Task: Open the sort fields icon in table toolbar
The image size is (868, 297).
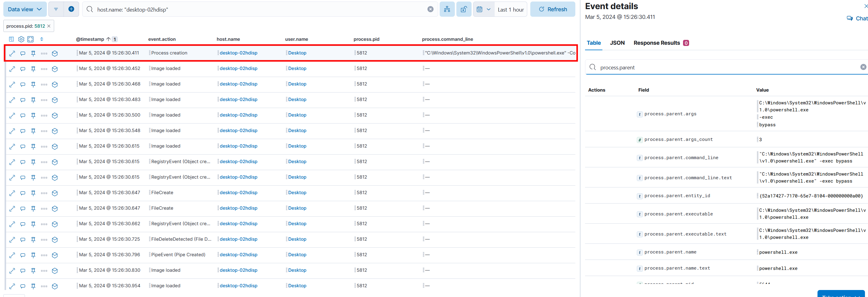Action: [x=42, y=39]
